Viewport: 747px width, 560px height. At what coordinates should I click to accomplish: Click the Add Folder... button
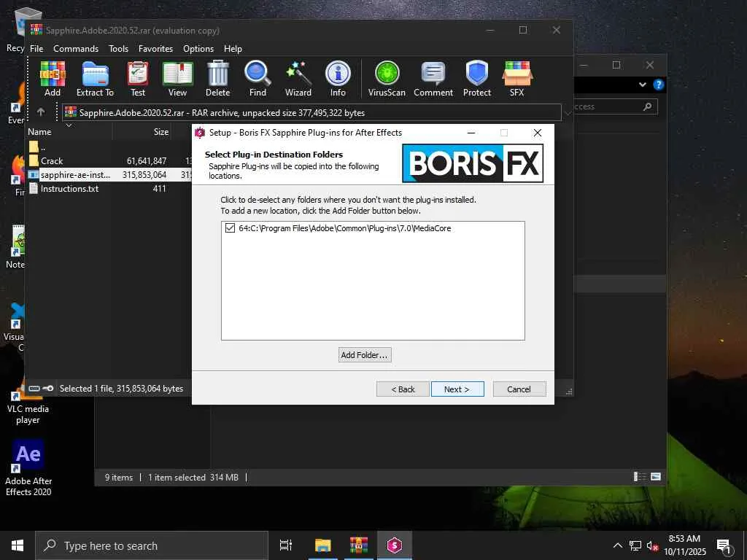point(365,355)
